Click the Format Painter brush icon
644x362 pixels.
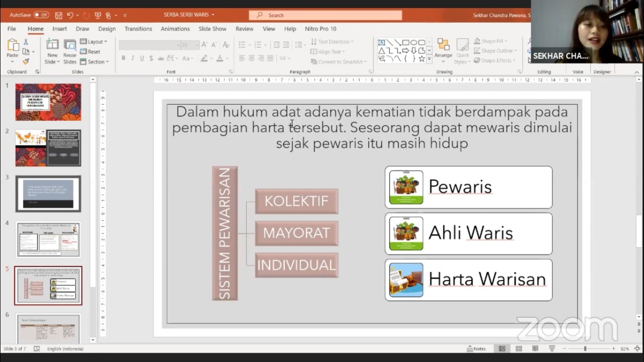click(26, 61)
